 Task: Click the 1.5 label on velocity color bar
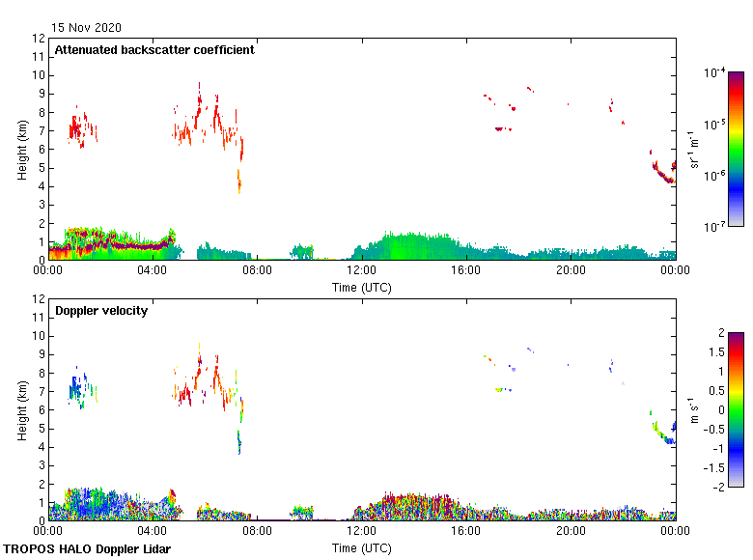pos(716,353)
